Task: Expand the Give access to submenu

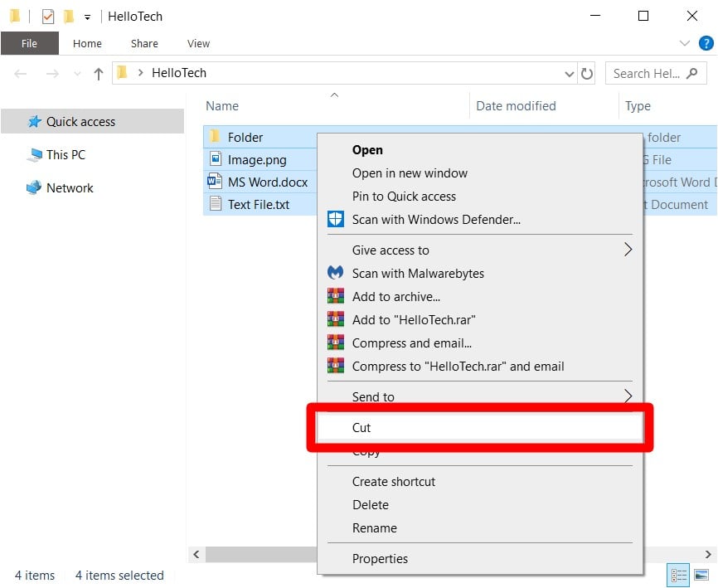Action: point(627,250)
